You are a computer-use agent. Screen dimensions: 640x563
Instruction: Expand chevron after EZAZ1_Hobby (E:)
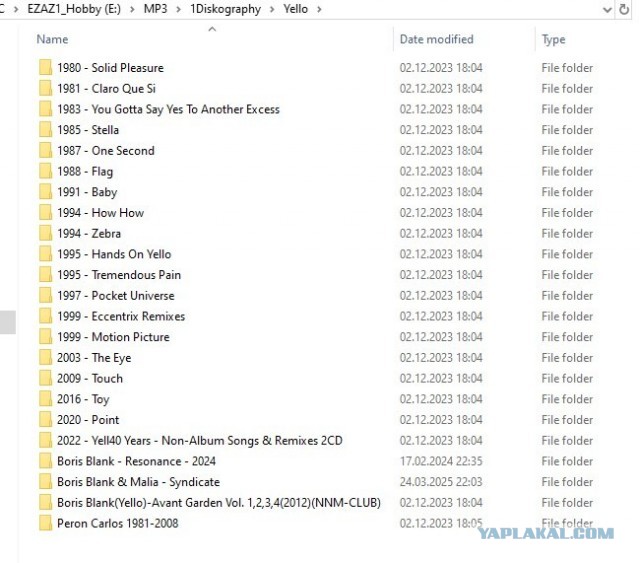[x=132, y=9]
